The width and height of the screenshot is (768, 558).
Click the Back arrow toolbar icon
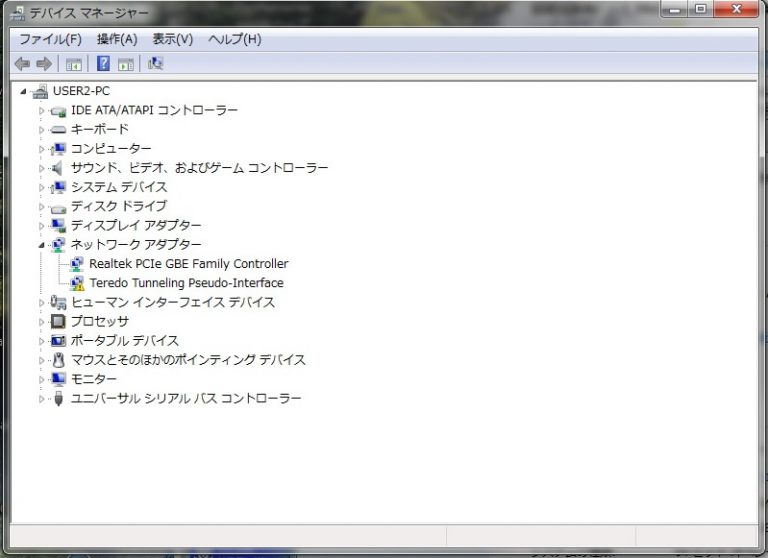pos(22,64)
